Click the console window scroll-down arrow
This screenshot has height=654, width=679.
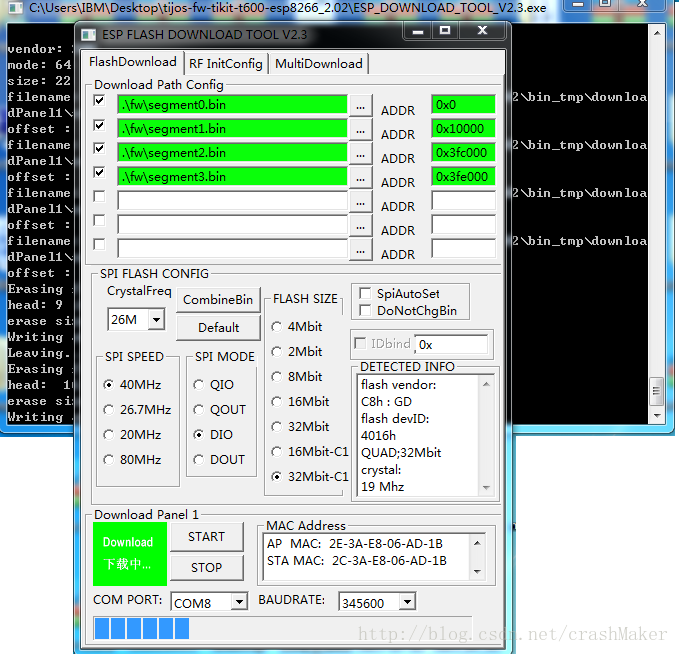pyautogui.click(x=657, y=416)
